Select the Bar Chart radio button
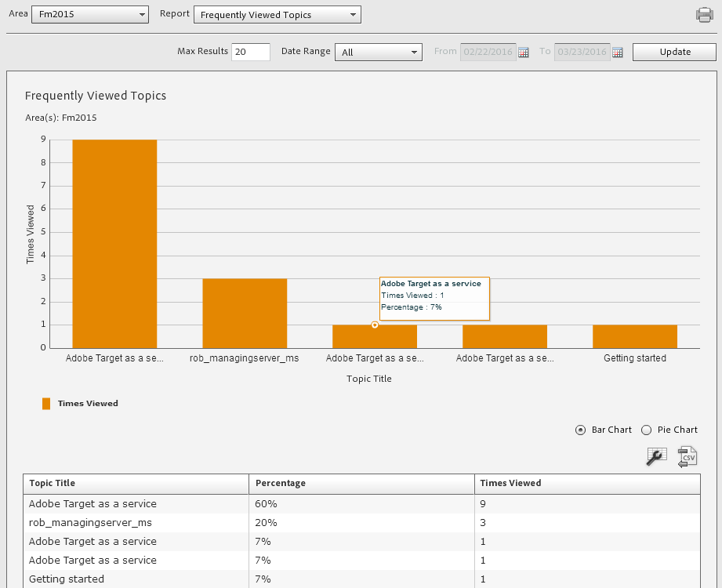722x588 pixels. point(581,430)
